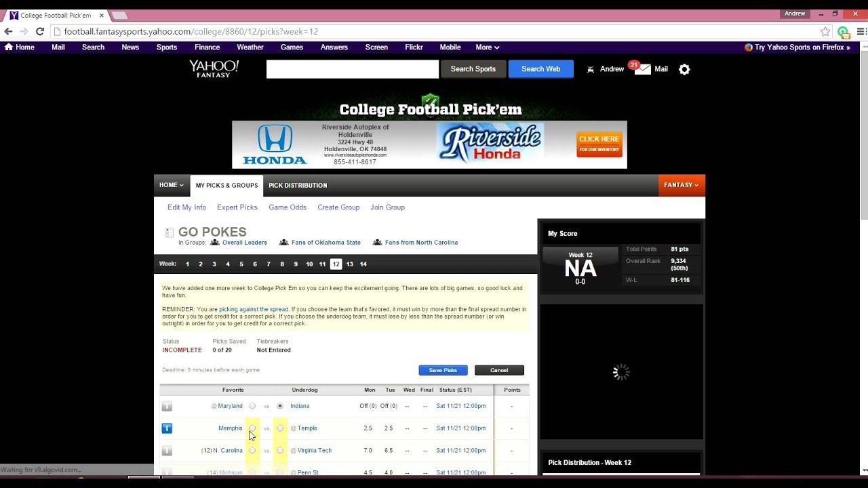Image resolution: width=868 pixels, height=488 pixels.
Task: Bookmark this page with the star icon
Action: click(x=825, y=31)
